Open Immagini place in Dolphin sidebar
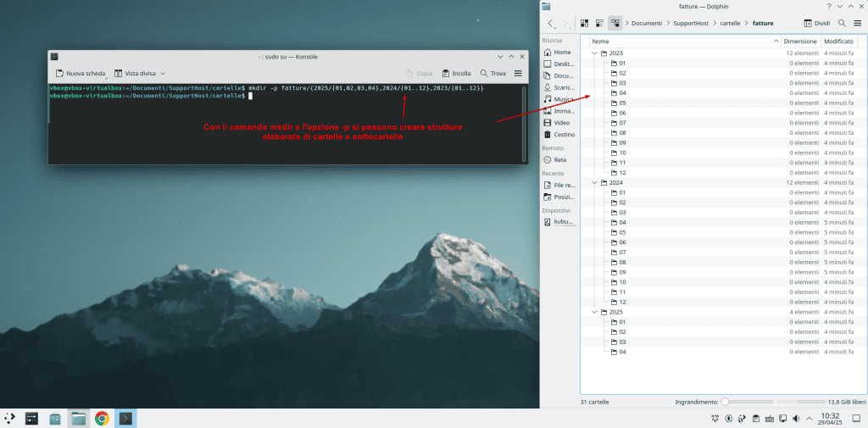 tap(559, 111)
